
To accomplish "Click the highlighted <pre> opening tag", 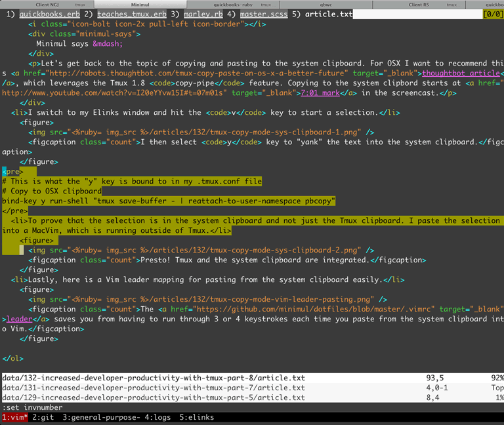I will 12,172.
